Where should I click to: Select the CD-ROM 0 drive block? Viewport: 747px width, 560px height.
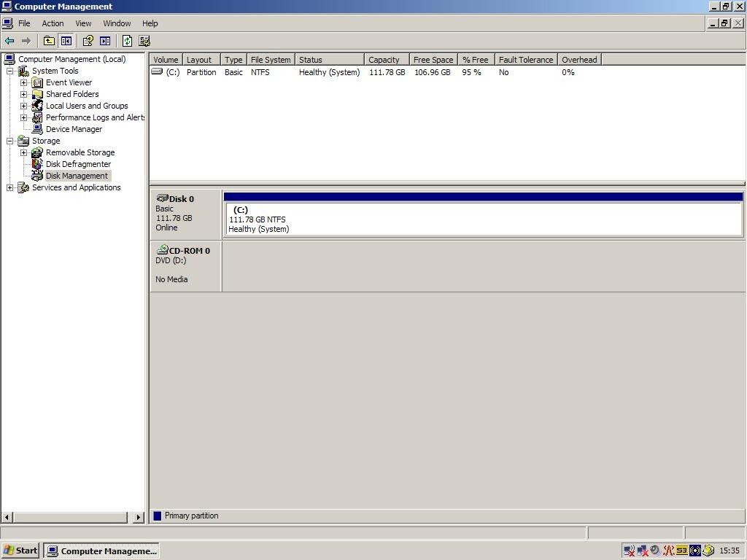[x=186, y=266]
